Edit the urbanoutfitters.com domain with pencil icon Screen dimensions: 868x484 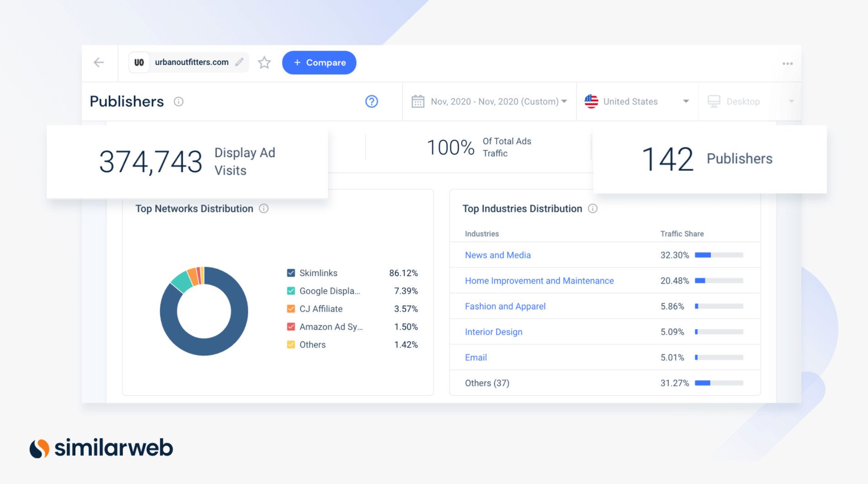tap(239, 62)
